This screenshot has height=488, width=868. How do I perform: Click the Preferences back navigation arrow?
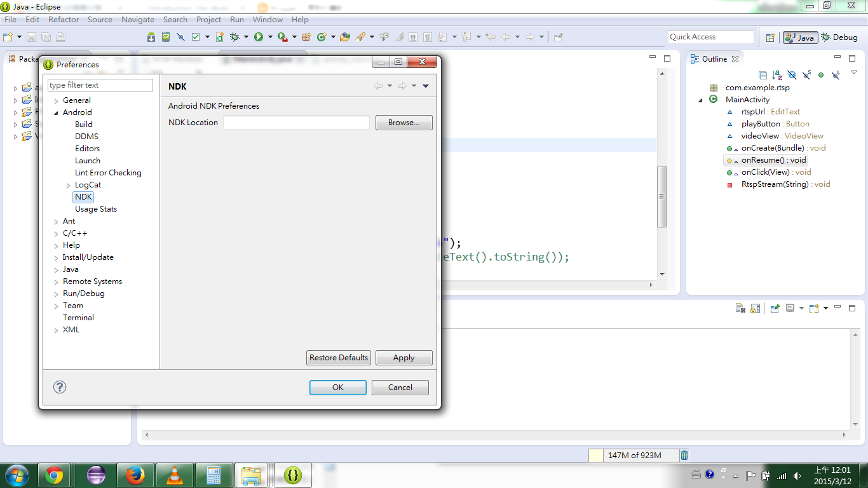click(378, 86)
